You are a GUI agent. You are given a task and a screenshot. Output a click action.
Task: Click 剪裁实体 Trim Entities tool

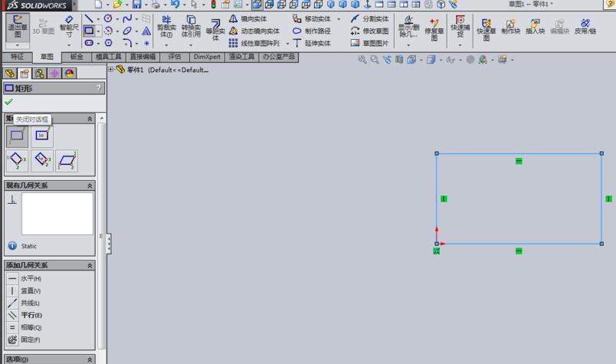click(166, 27)
